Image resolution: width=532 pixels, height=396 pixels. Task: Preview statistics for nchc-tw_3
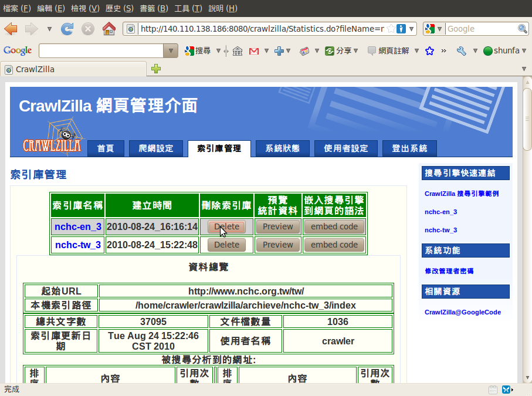[x=278, y=245]
